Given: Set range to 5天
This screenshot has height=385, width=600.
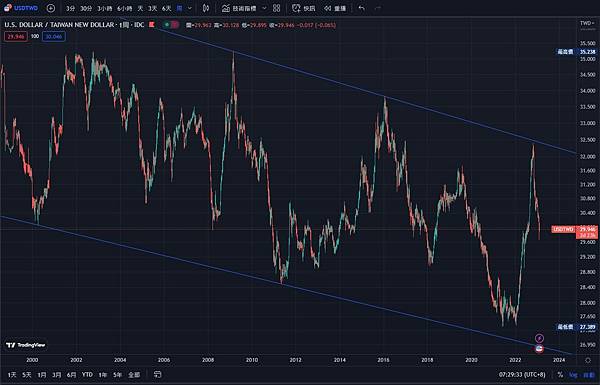Looking at the screenshot, I should [x=26, y=375].
